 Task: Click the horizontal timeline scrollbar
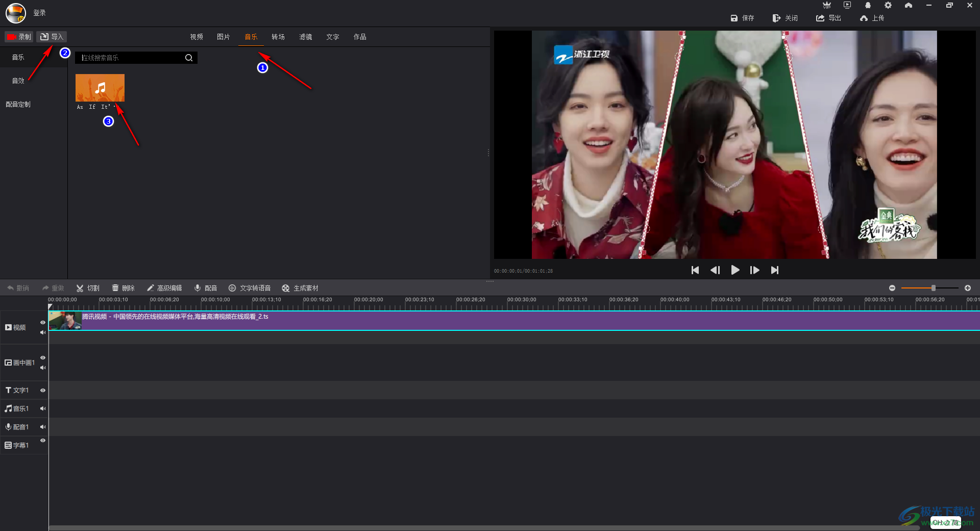point(485,528)
